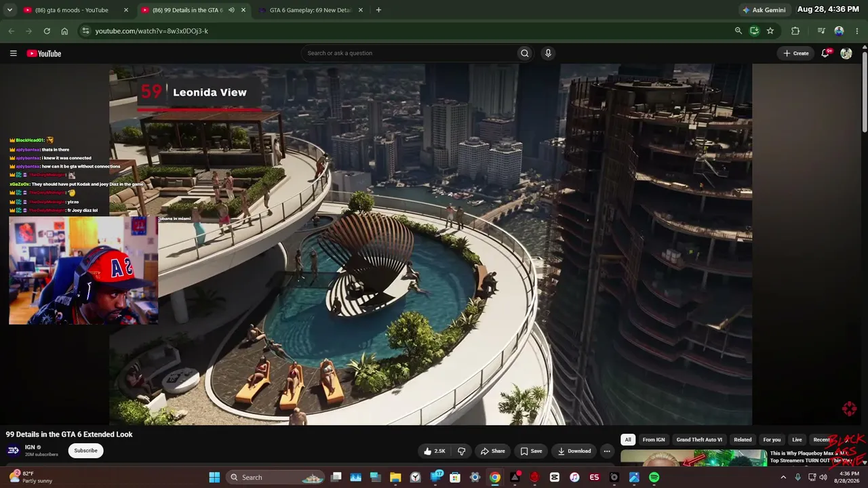This screenshot has height=488, width=868.
Task: Open the YouTube guide hamburger menu
Action: [13, 54]
